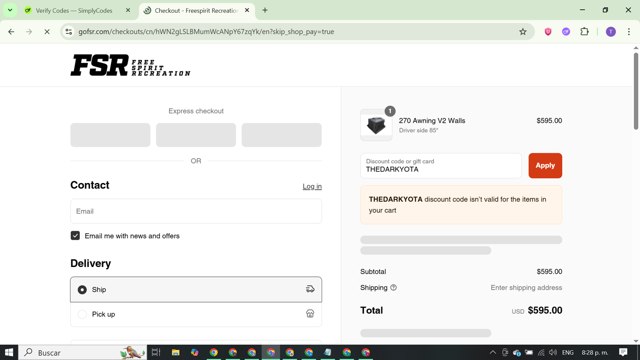Screen dimensions: 640x360
Task: Click the Apply discount button
Action: [x=545, y=165]
